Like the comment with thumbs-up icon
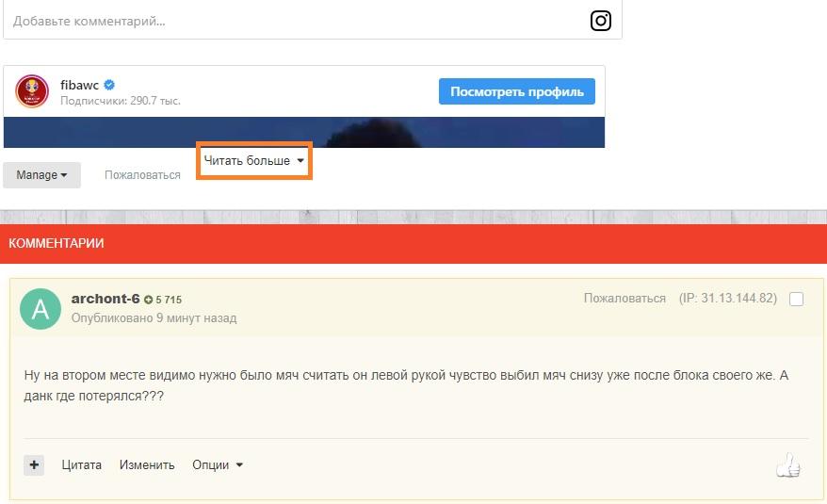Viewport: 827px width, 504px height. click(x=786, y=464)
